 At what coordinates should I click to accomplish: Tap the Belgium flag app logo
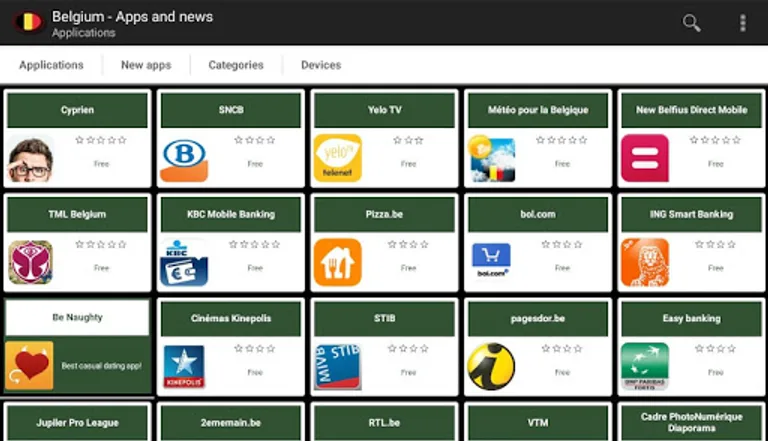tap(28, 22)
